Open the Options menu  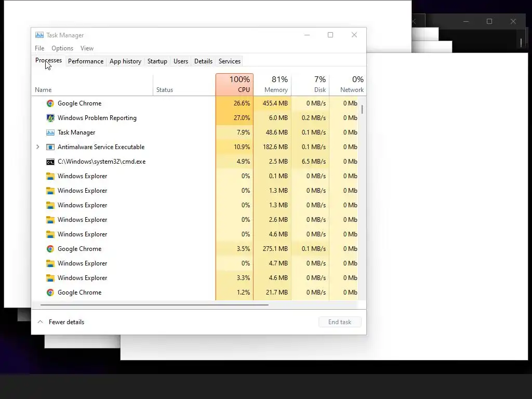click(62, 48)
